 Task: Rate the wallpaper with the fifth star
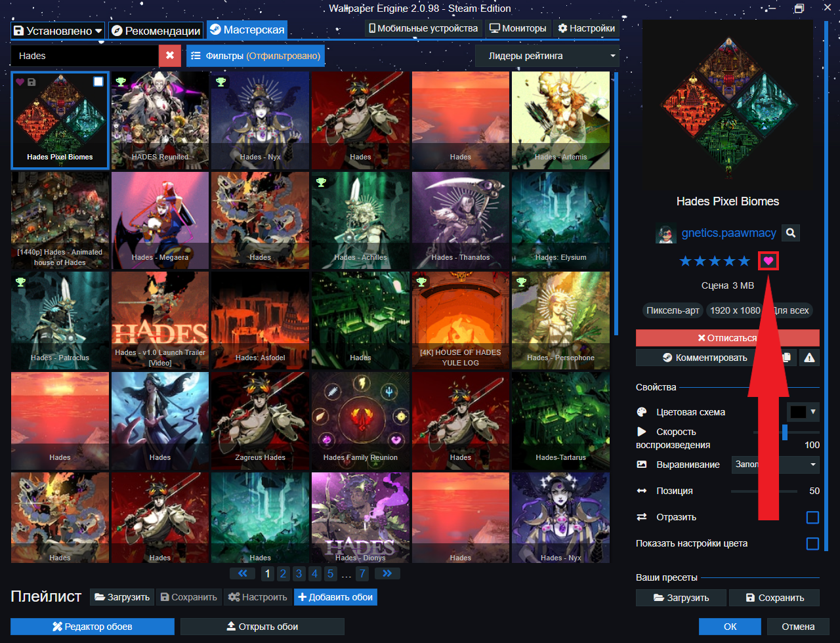[x=744, y=261]
